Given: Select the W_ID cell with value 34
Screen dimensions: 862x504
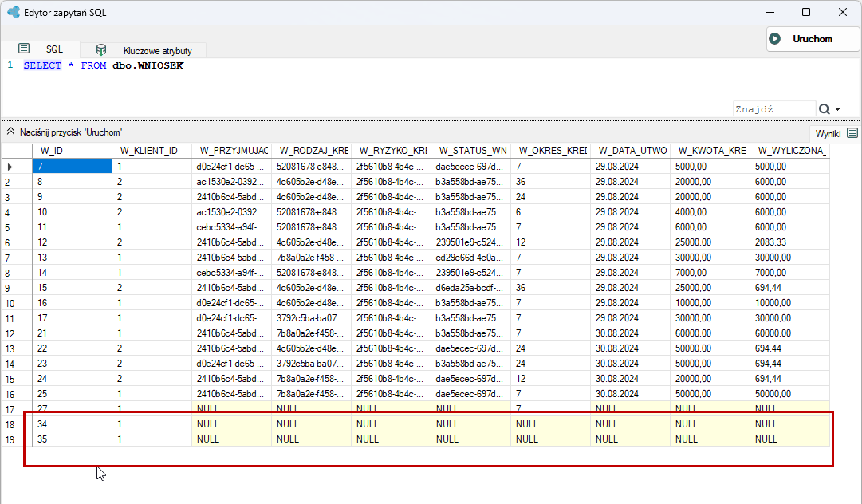Looking at the screenshot, I should tap(72, 424).
